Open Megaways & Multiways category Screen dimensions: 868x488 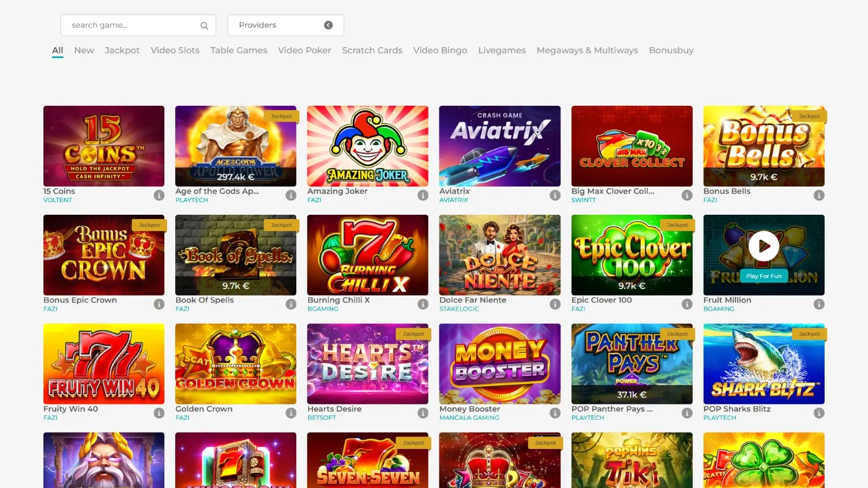[x=587, y=50]
